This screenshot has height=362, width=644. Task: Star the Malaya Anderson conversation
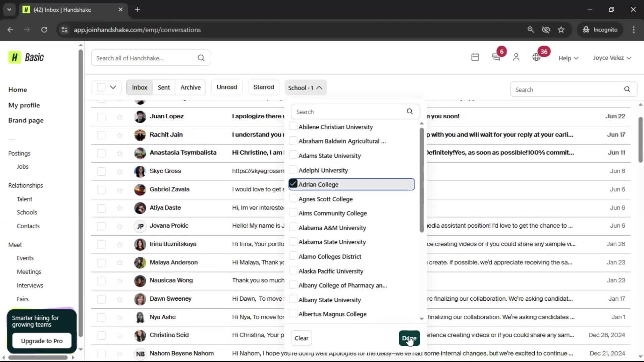click(120, 263)
